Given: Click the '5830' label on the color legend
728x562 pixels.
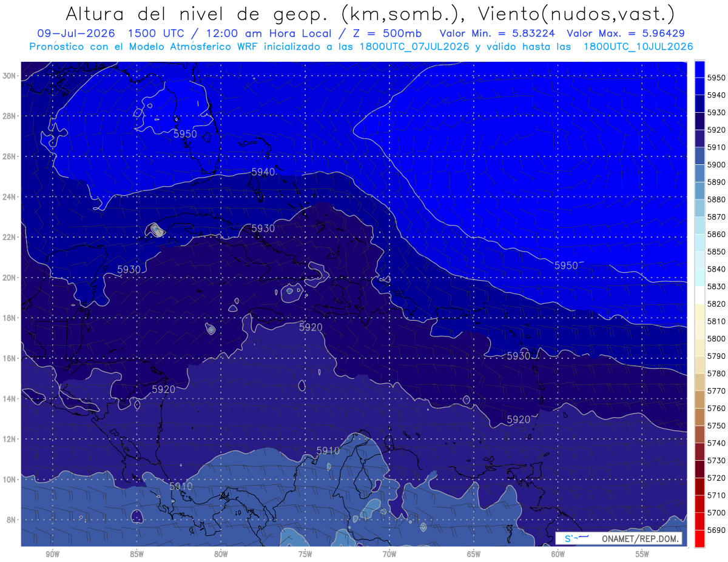Looking at the screenshot, I should pos(716,286).
